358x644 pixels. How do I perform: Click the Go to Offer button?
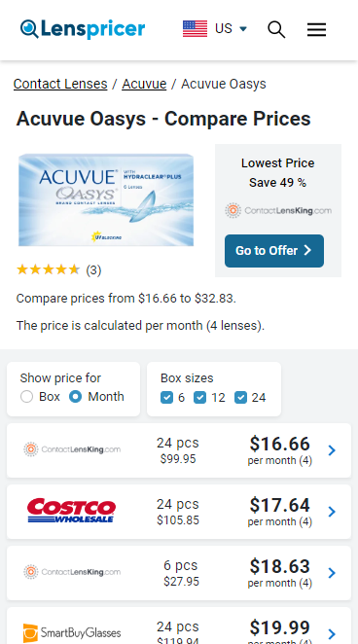click(x=274, y=251)
